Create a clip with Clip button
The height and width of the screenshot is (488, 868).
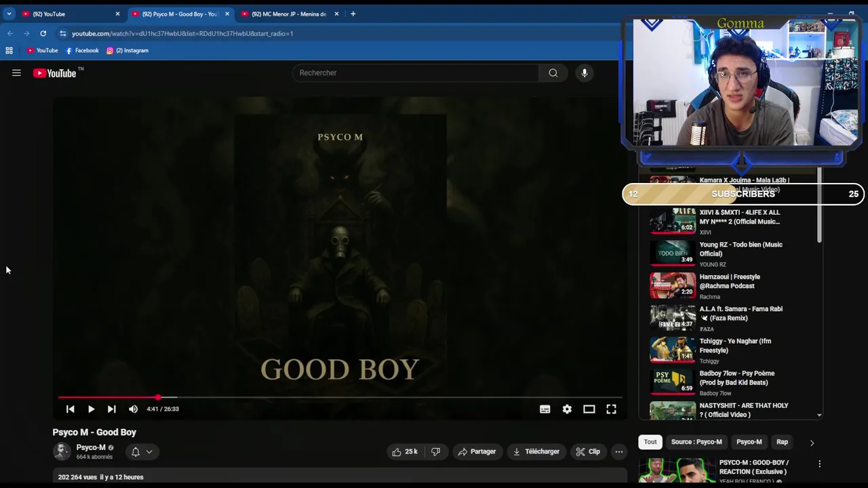588,451
